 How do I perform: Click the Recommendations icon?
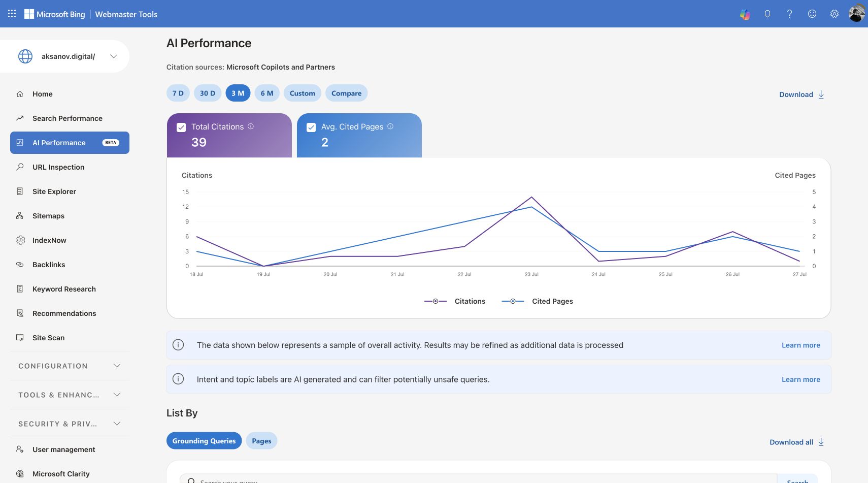[x=20, y=313]
